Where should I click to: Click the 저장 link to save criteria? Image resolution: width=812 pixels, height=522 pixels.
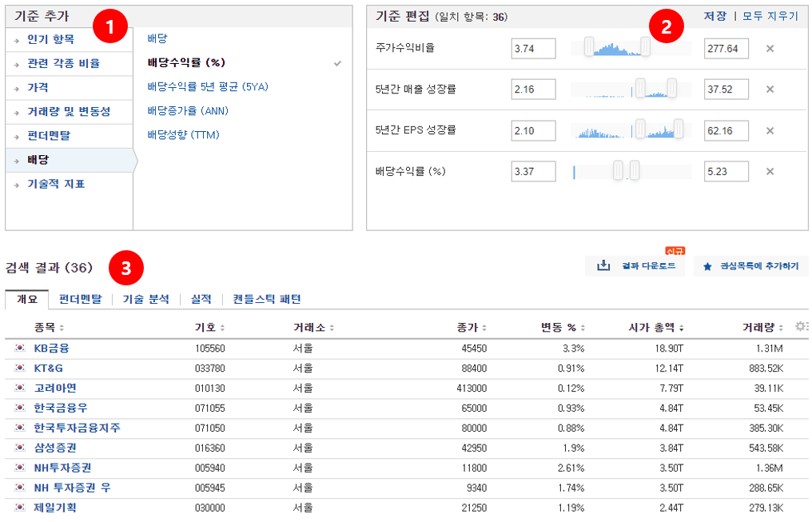(715, 16)
